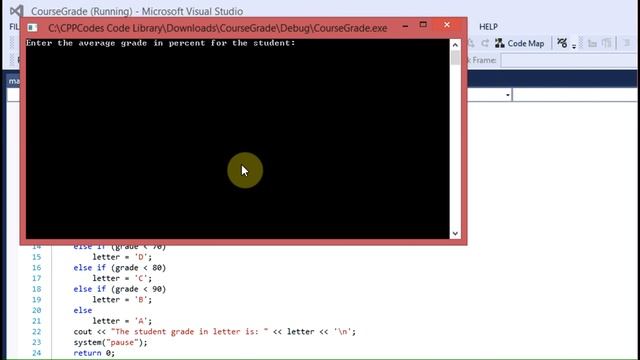Click the Code Map toolbar button
Screen dimensions: 640x360
click(519, 43)
